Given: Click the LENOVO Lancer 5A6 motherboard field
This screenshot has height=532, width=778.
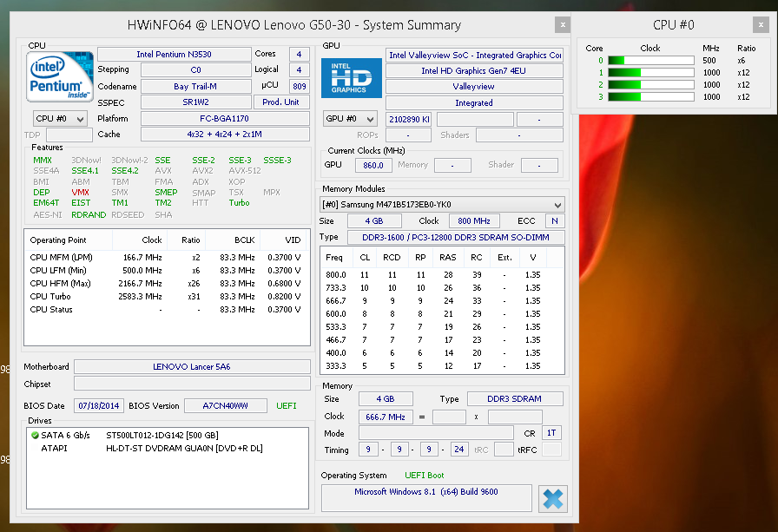Looking at the screenshot, I should coord(192,367).
